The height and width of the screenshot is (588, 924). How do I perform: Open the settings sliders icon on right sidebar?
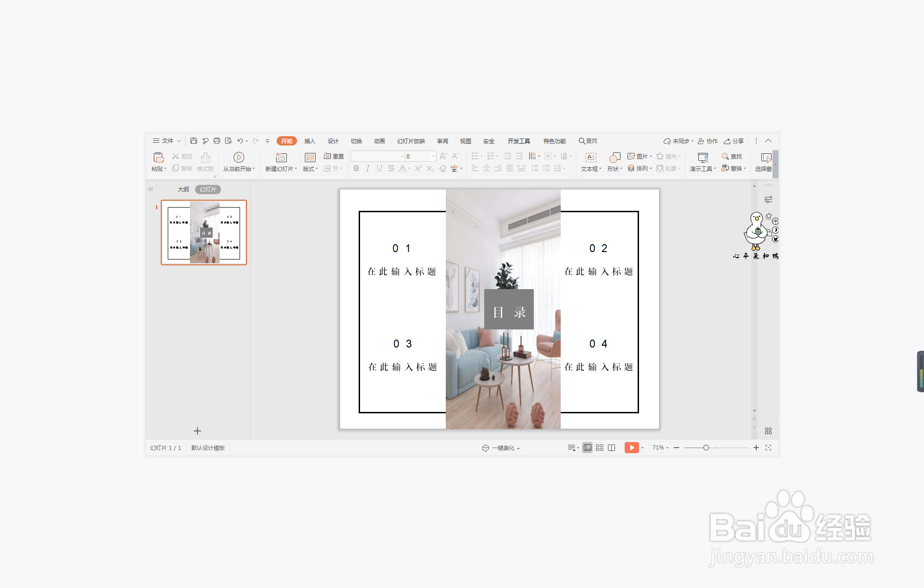pos(768,200)
